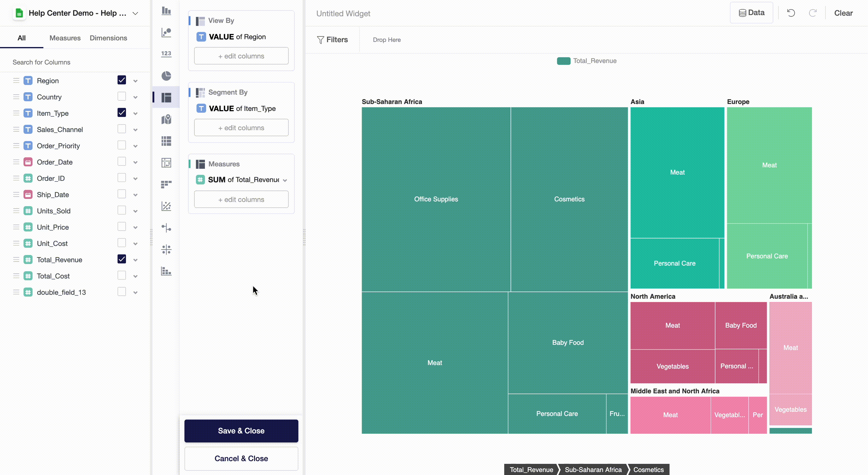The width and height of the screenshot is (868, 475).
Task: Open the SUM of Total_Revenue dropdown
Action: [285, 180]
